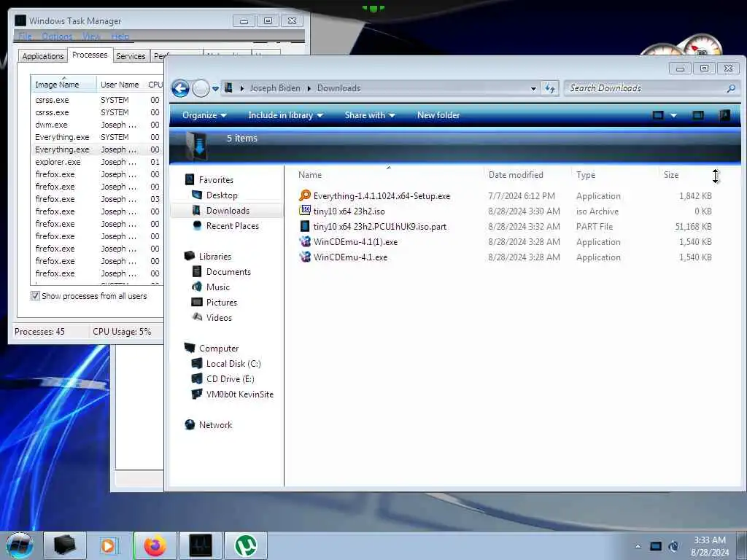
Task: Sort files by Date modified column
Action: (516, 175)
